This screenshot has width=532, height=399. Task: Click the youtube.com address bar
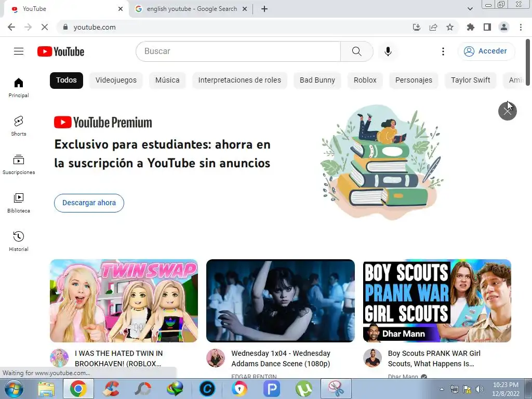coord(234,27)
